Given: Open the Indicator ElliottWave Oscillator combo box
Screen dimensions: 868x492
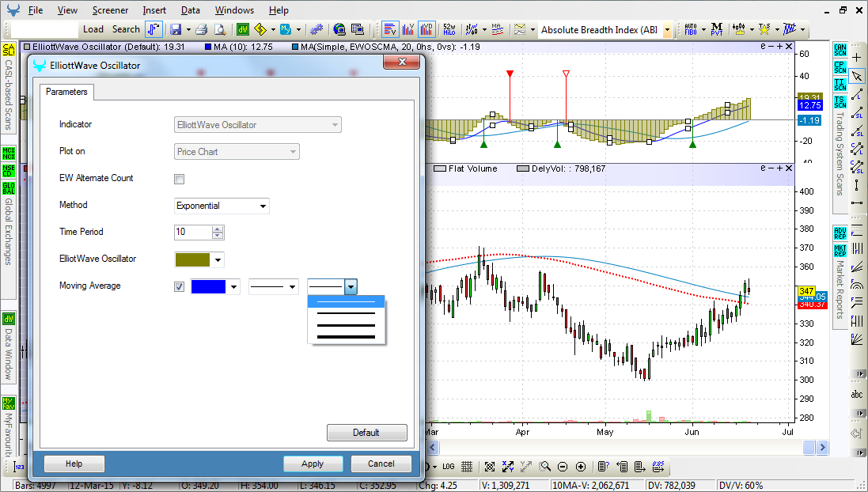Looking at the screenshot, I should (257, 125).
